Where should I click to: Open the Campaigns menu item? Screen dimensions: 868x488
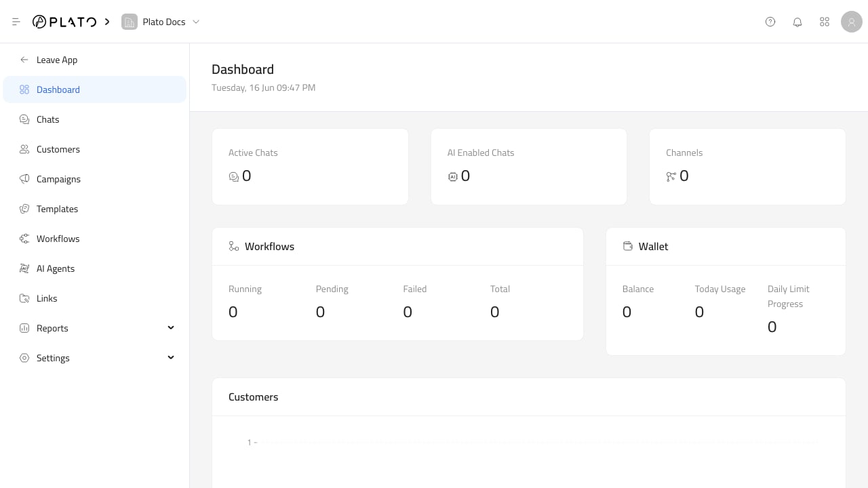(95, 179)
